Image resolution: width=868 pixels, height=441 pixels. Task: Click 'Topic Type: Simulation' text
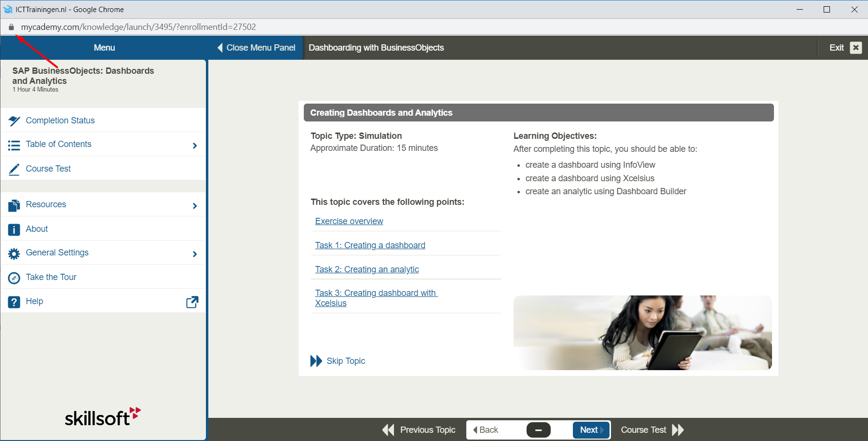356,136
